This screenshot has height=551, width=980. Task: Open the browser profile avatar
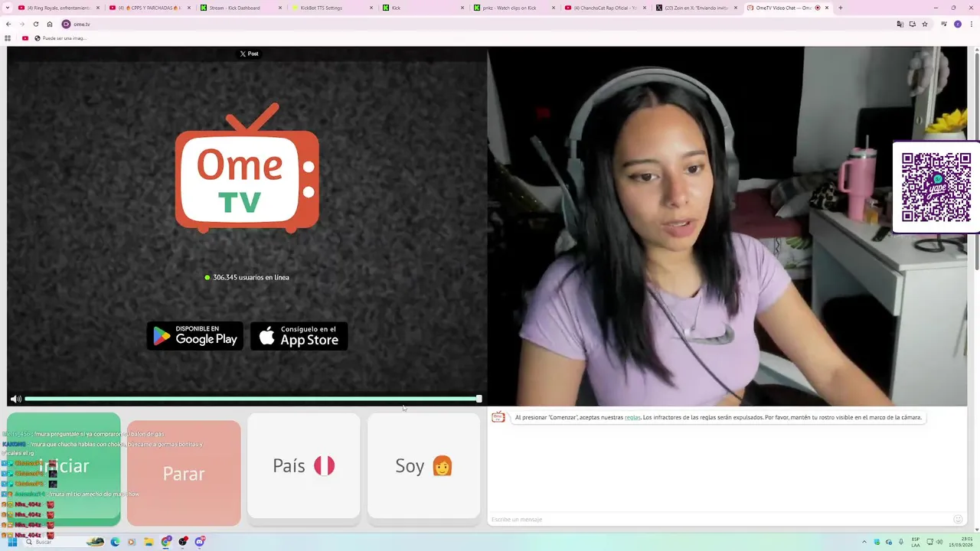point(958,24)
